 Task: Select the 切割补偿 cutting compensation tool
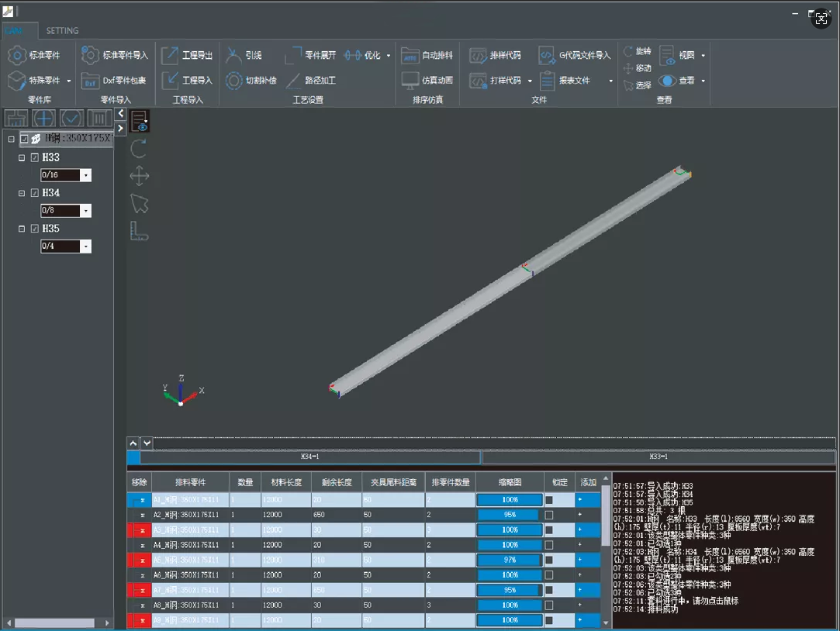(234, 80)
